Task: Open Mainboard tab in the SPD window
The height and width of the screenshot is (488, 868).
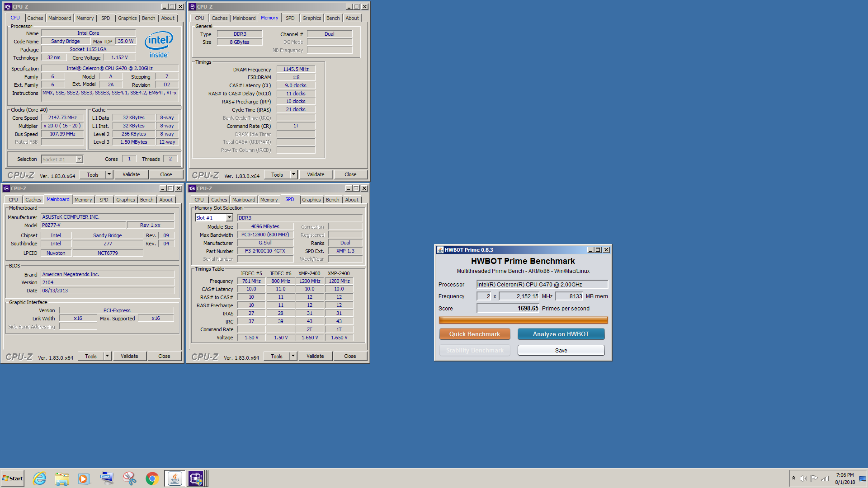Action: click(244, 200)
